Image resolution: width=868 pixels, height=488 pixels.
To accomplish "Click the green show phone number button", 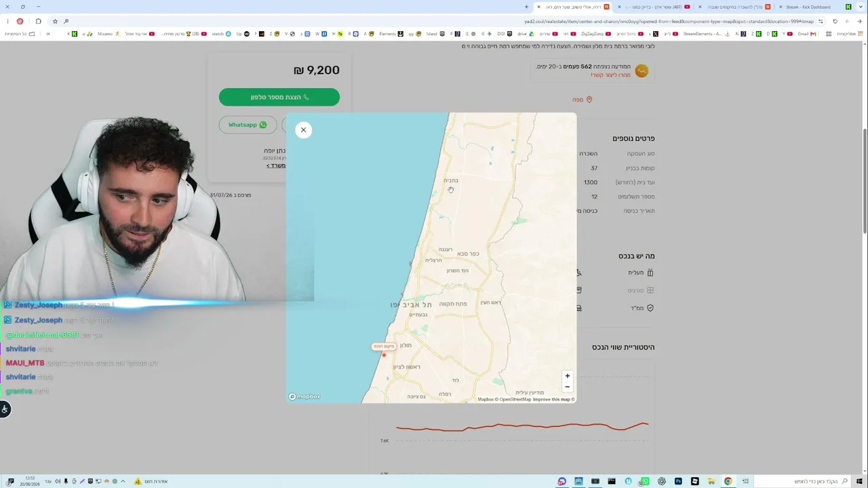I will [279, 97].
